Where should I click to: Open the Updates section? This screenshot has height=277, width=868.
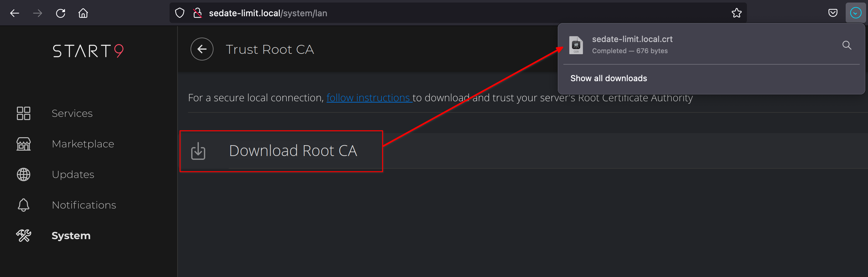(73, 175)
